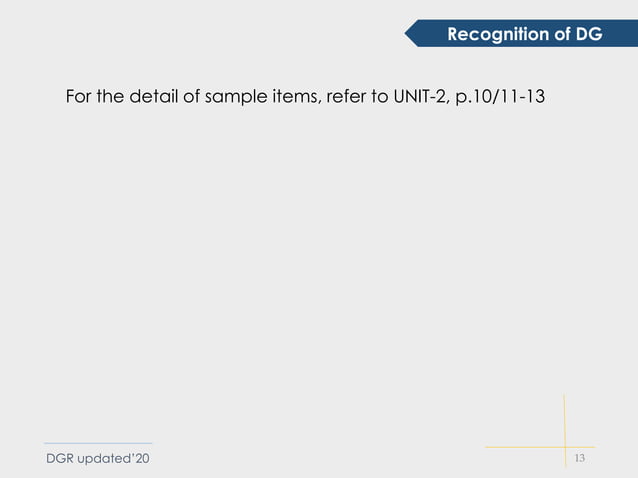Click the pointed arrow tip of the title banner
The image size is (638, 478).
click(x=410, y=33)
